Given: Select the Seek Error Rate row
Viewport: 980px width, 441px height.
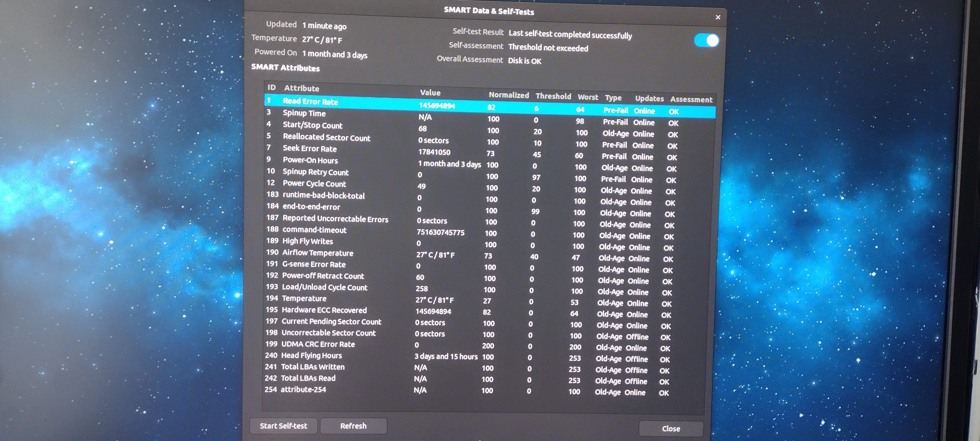Looking at the screenshot, I should (x=489, y=152).
